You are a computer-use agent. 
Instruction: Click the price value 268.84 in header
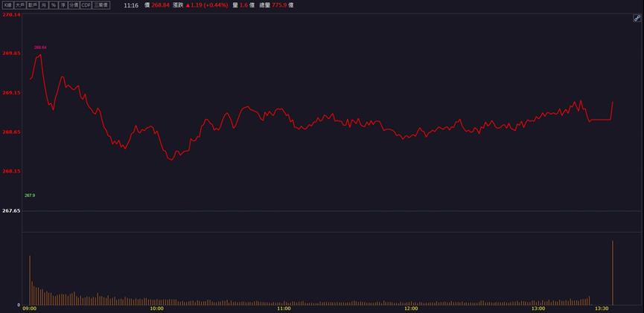pyautogui.click(x=160, y=5)
